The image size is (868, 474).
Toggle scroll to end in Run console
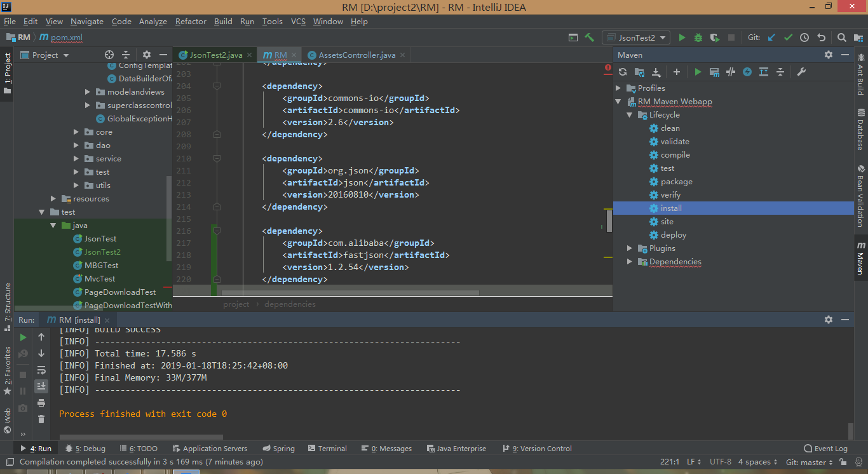point(41,386)
